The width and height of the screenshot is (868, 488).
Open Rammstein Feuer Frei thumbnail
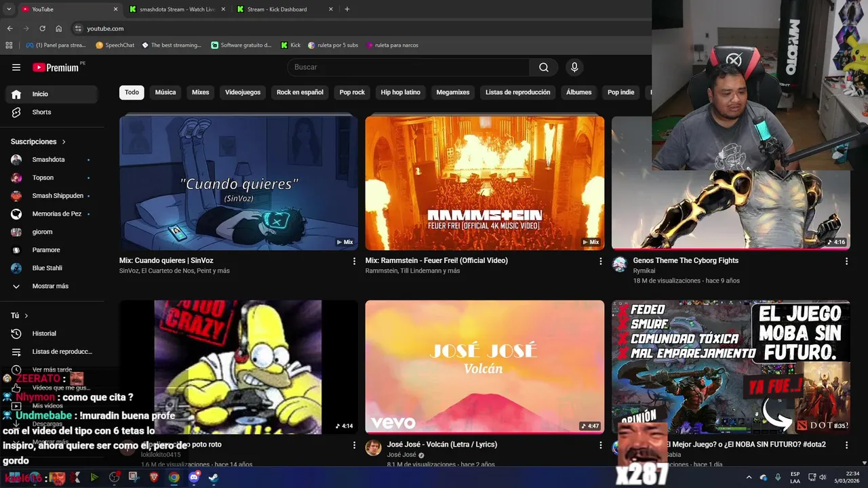pyautogui.click(x=485, y=183)
